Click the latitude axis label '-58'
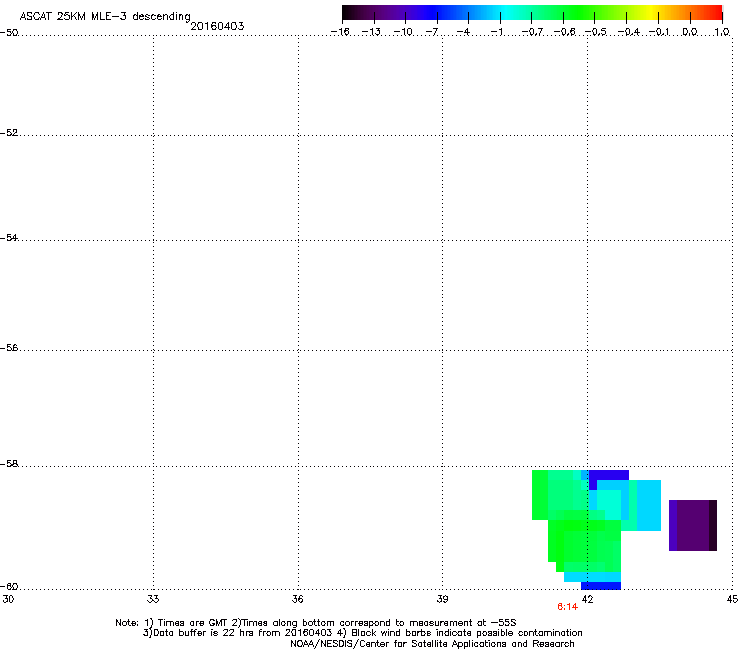The height and width of the screenshot is (650, 740). click(9, 464)
